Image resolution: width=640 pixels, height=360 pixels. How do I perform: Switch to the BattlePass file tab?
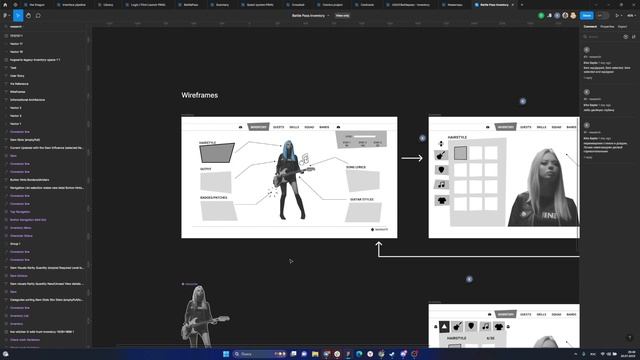click(191, 4)
